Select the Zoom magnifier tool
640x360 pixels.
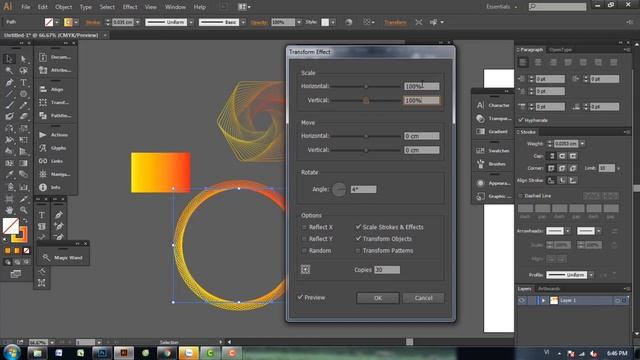tap(23, 210)
